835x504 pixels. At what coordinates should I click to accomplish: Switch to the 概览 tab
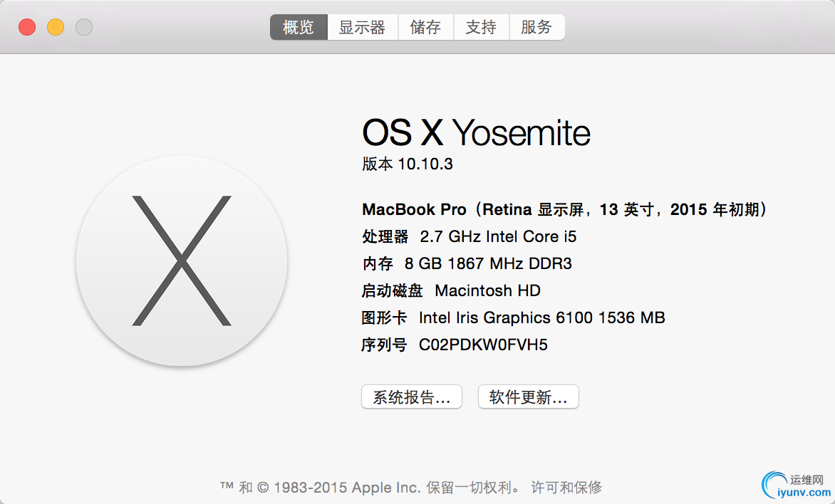pyautogui.click(x=299, y=27)
